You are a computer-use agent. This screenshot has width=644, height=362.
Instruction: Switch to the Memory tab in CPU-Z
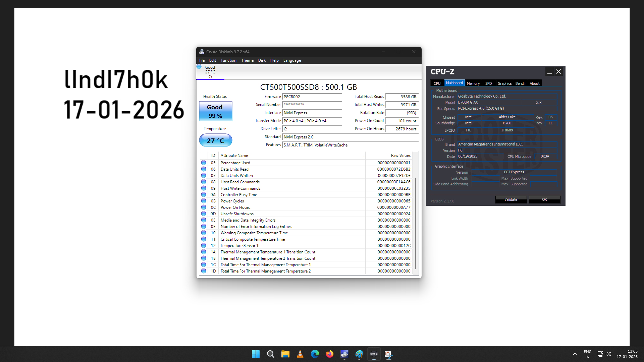[x=473, y=83]
